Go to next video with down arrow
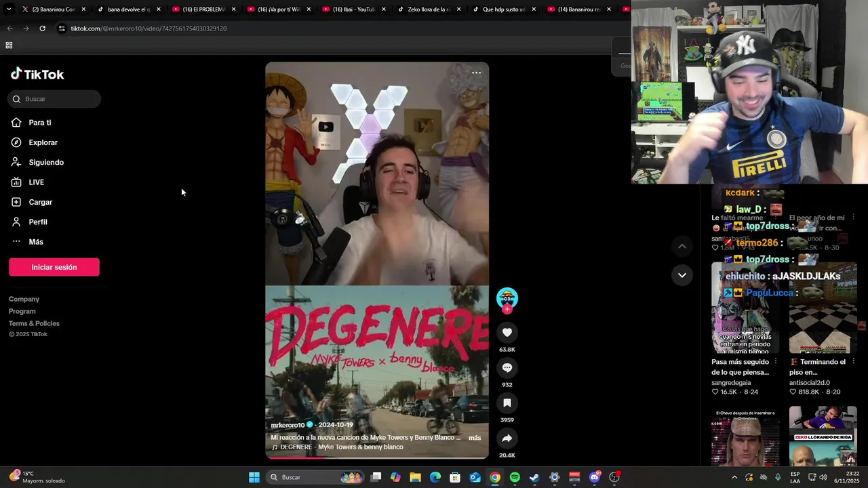Viewport: 868px width, 488px height. [x=682, y=275]
